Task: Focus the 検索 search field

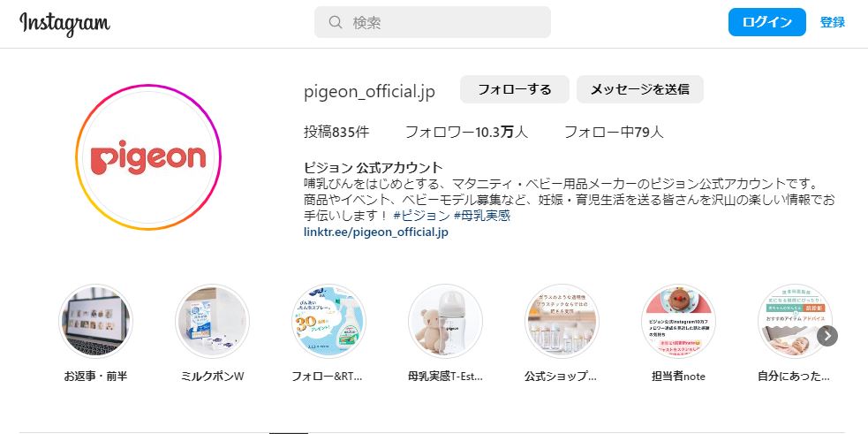Action: [433, 22]
